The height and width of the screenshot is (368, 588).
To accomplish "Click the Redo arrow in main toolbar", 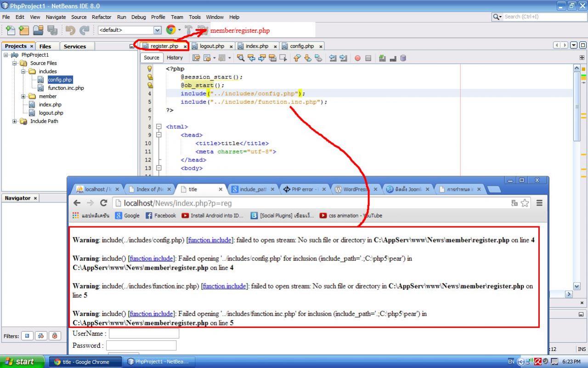I will point(85,30).
